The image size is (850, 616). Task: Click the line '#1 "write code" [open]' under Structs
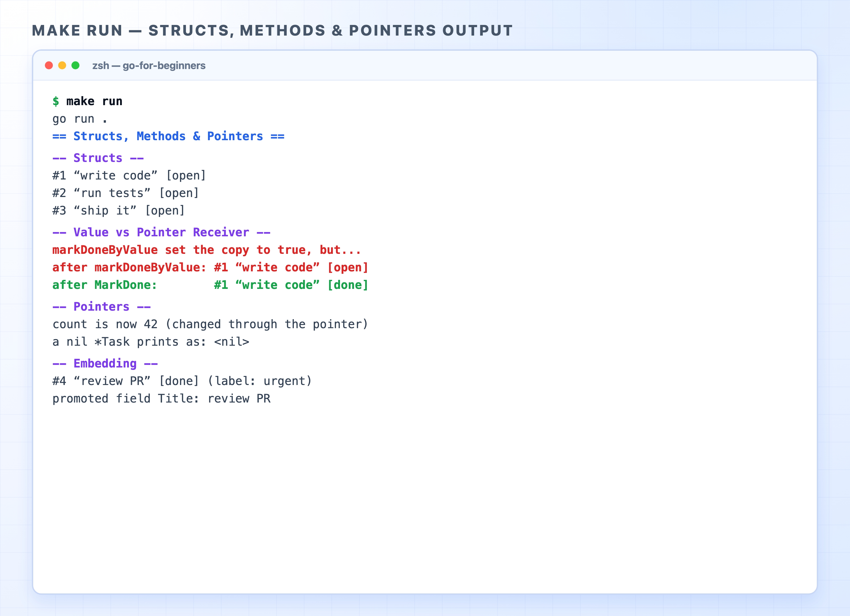(129, 176)
